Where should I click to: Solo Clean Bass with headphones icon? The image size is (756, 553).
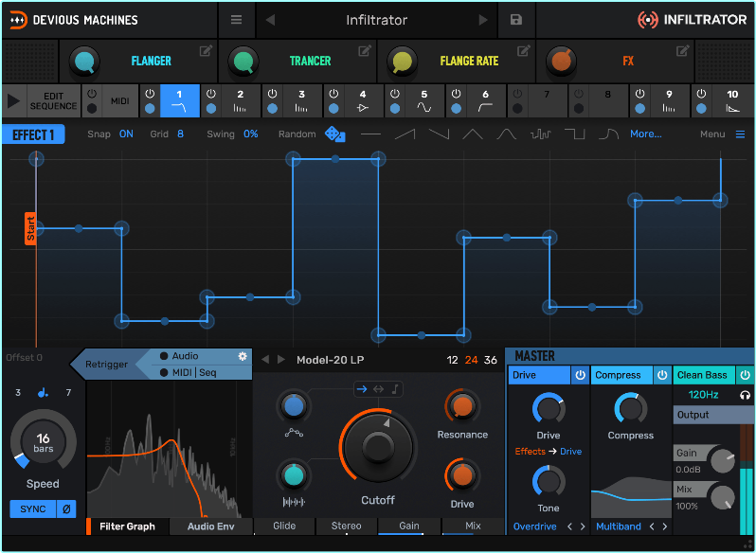(745, 395)
